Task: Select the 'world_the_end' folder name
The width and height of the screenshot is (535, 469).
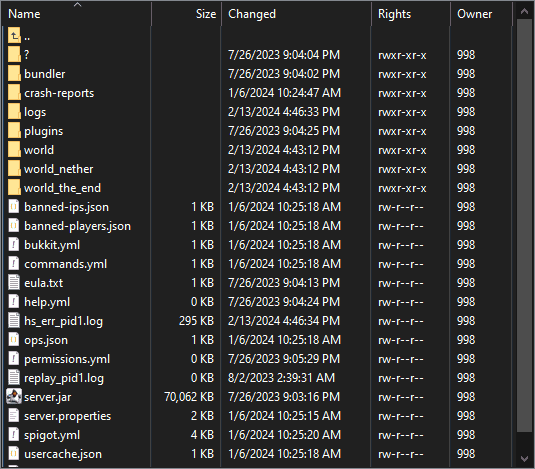Action: [x=62, y=188]
